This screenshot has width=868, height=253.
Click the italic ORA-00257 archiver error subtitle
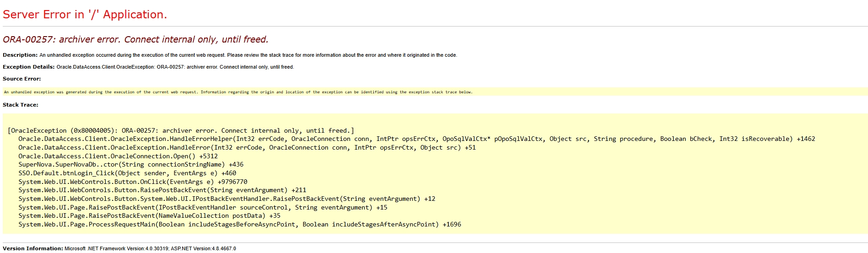(x=135, y=40)
